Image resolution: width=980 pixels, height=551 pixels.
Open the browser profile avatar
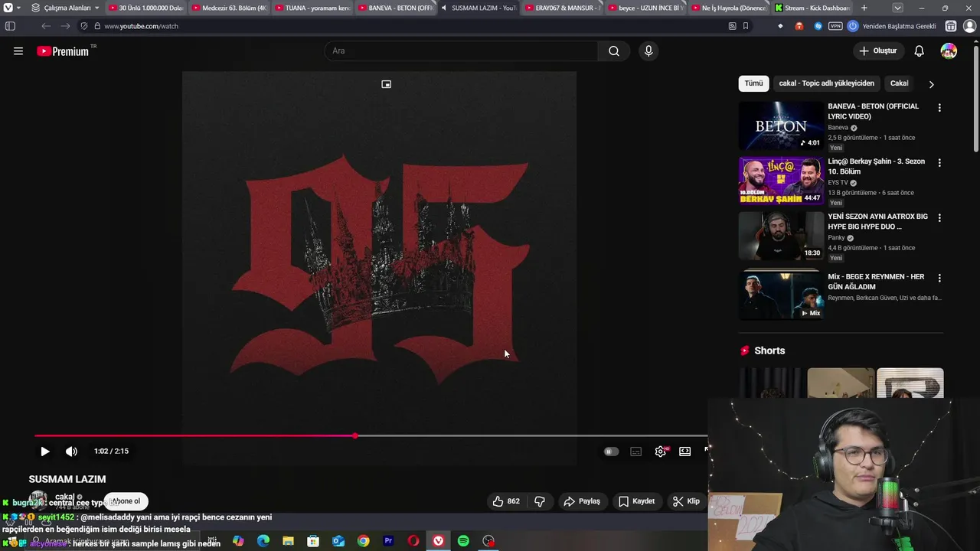969,26
